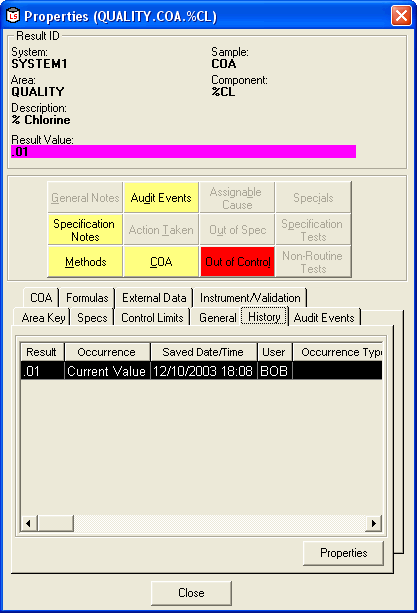Click the Out of Spec button
The image size is (417, 613).
click(237, 230)
